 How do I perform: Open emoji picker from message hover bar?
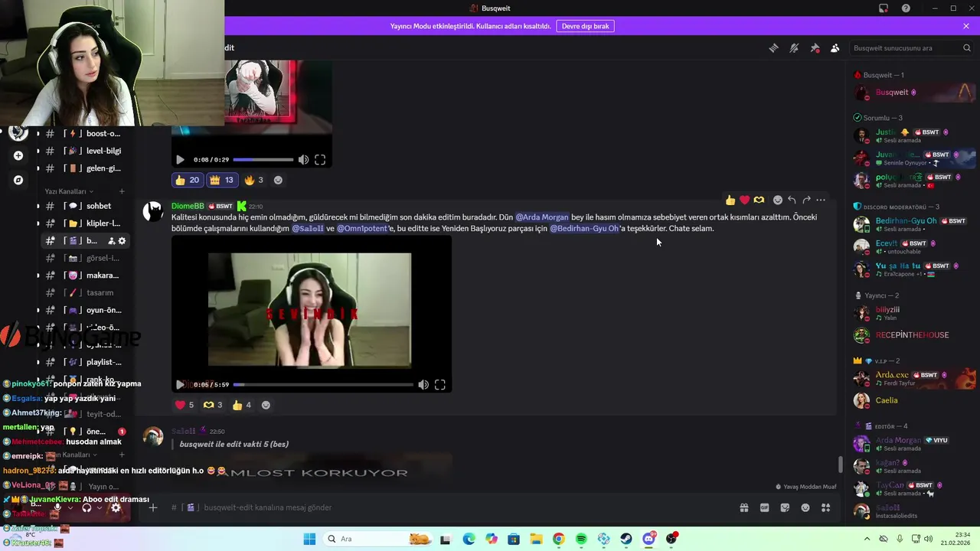point(778,200)
